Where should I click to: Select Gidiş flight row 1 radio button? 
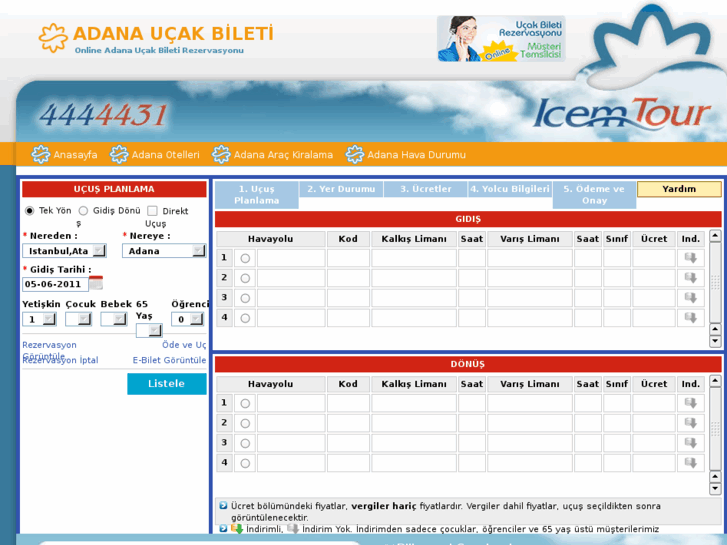[245, 258]
